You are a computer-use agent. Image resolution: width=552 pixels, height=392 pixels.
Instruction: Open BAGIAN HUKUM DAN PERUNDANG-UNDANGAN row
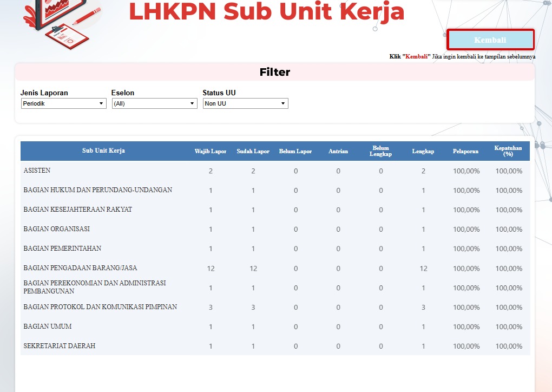click(x=98, y=190)
